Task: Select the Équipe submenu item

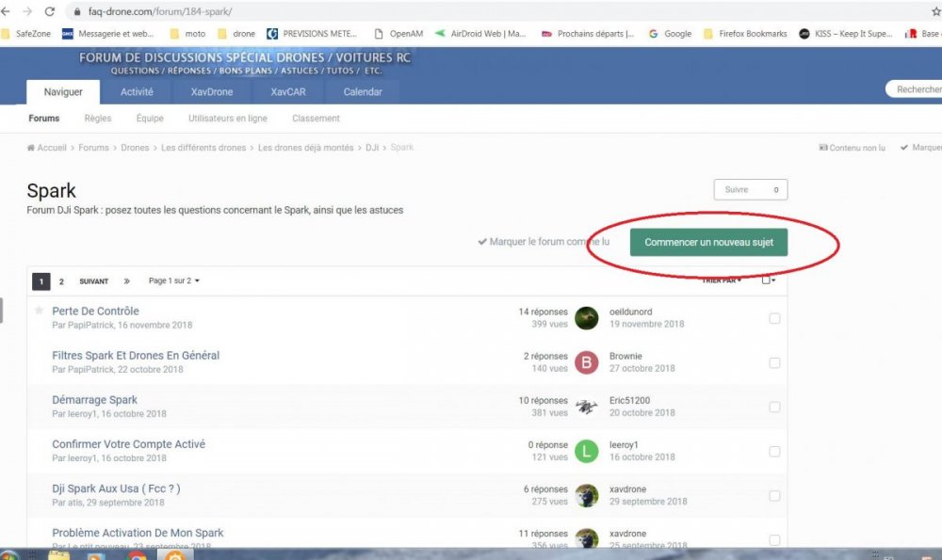Action: [x=150, y=119]
